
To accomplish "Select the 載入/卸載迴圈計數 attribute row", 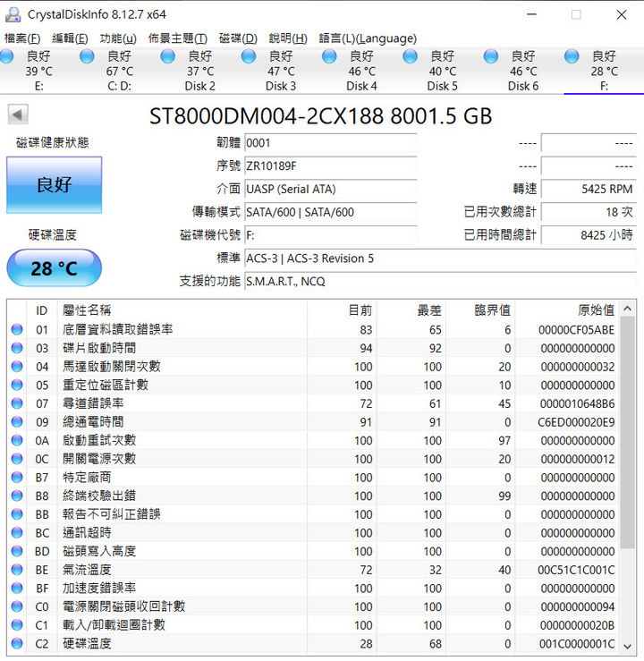I will [x=314, y=624].
